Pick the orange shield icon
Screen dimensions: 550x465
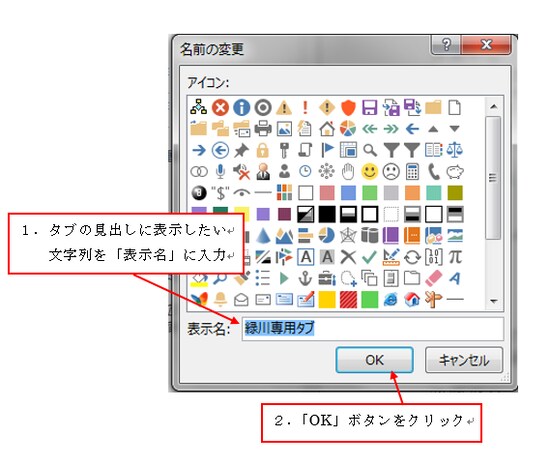348,108
